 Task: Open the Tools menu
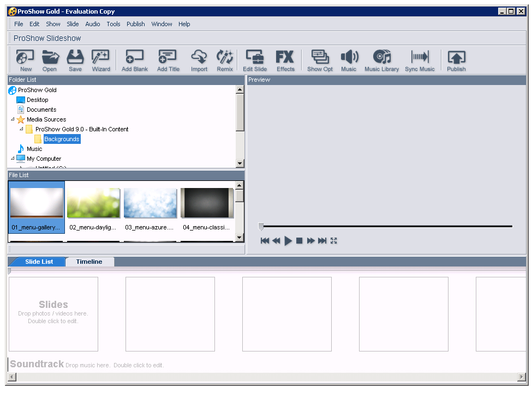coord(113,24)
